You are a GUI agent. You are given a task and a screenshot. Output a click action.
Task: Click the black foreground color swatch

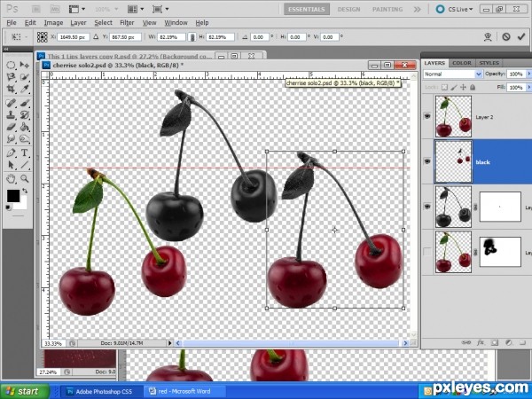tap(13, 196)
